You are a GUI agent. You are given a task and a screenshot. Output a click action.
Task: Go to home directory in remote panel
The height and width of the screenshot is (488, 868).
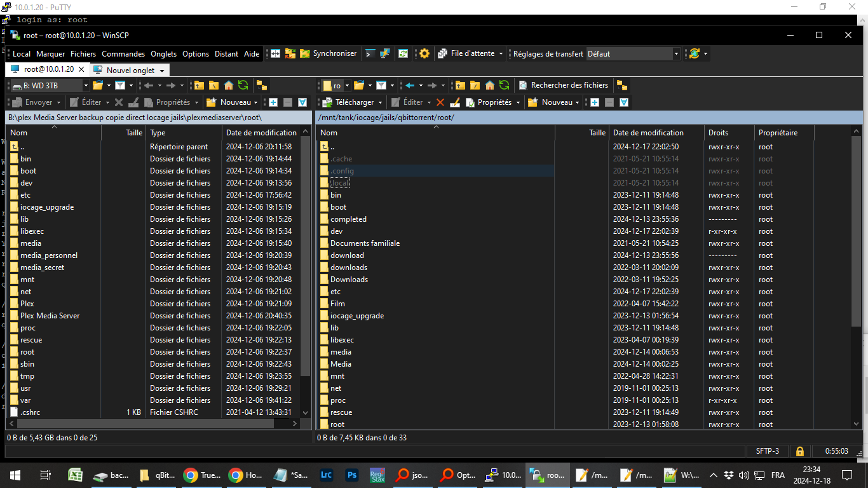tap(489, 85)
